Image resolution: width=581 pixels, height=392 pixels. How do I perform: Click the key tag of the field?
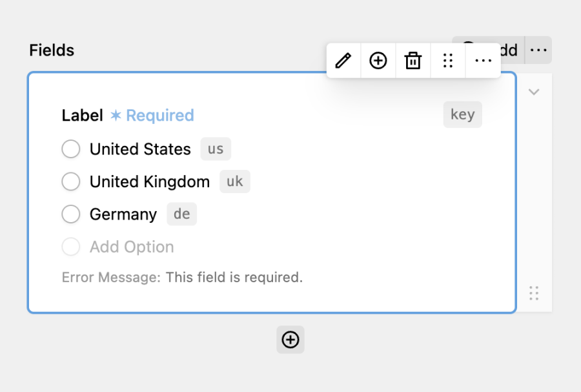462,114
